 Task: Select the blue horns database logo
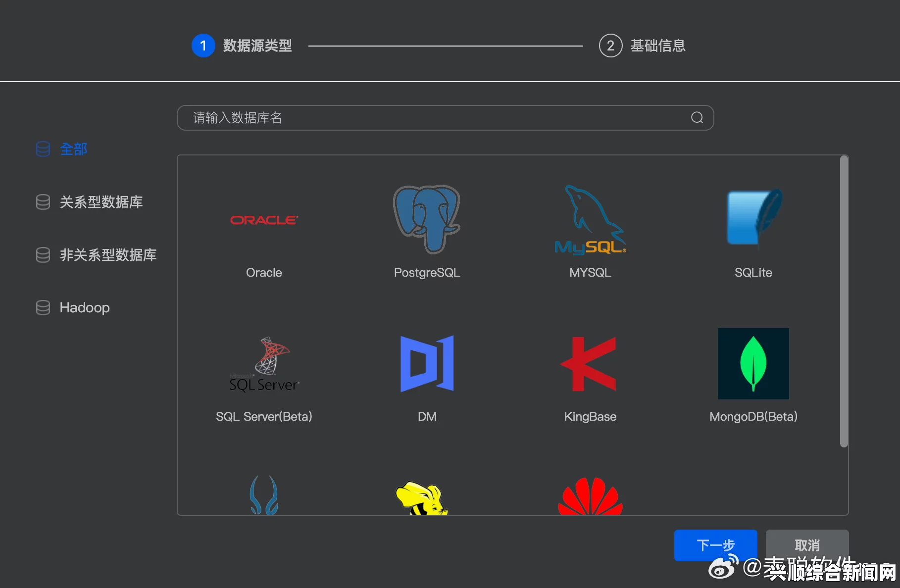click(x=264, y=495)
